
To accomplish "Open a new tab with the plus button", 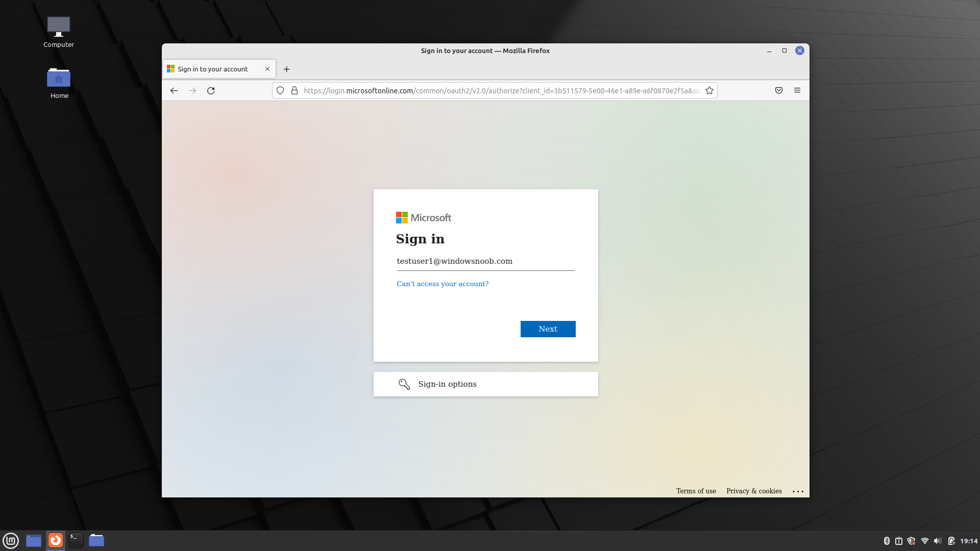I will point(287,69).
